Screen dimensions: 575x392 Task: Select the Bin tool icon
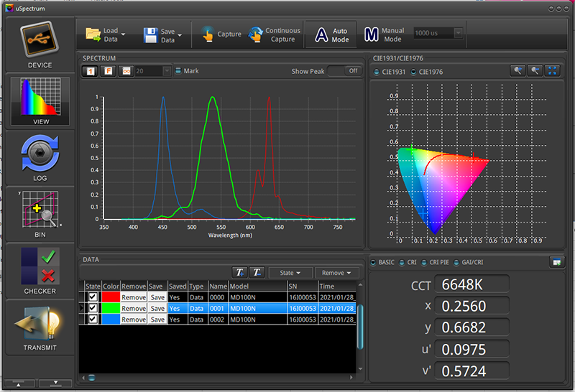pyautogui.click(x=40, y=211)
